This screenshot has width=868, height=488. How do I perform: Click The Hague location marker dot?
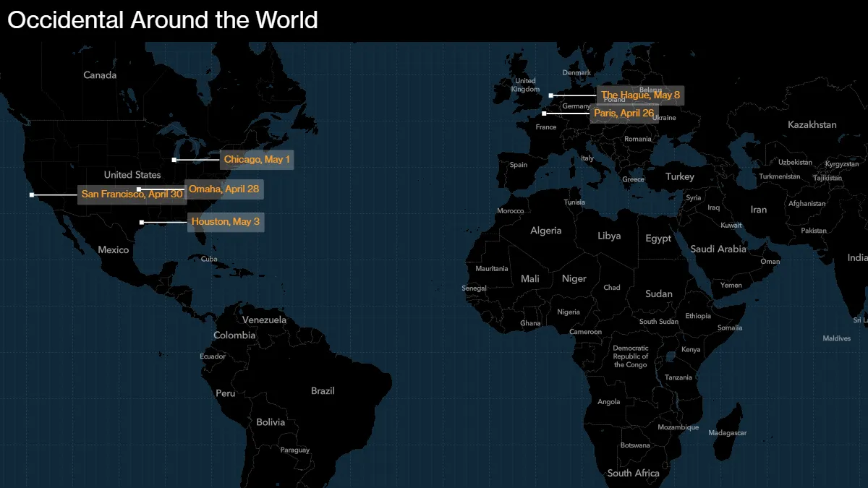pos(550,95)
